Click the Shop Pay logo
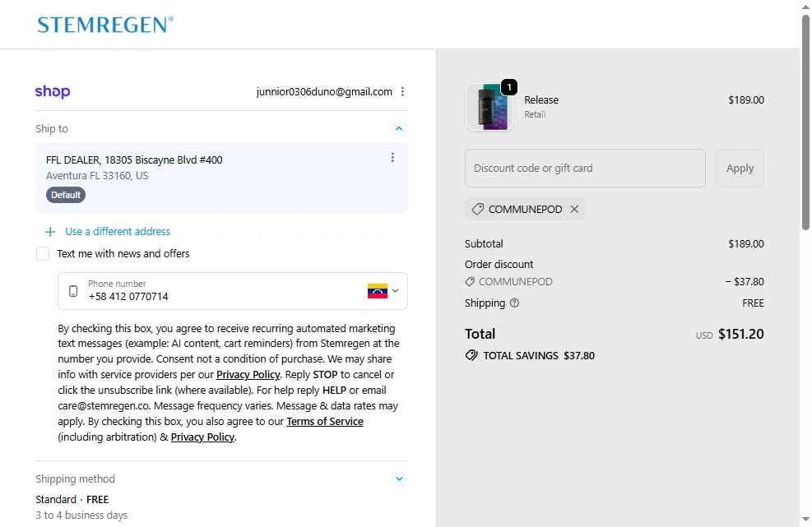 (x=53, y=91)
